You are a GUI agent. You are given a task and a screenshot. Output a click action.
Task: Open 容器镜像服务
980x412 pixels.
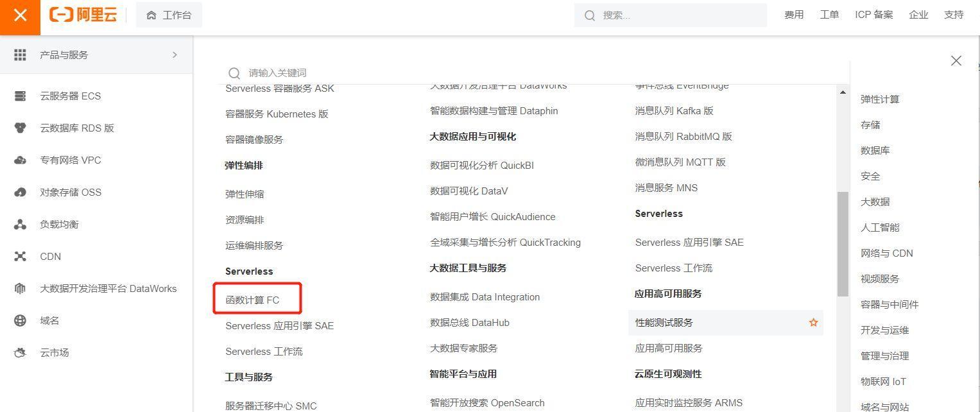pos(254,140)
